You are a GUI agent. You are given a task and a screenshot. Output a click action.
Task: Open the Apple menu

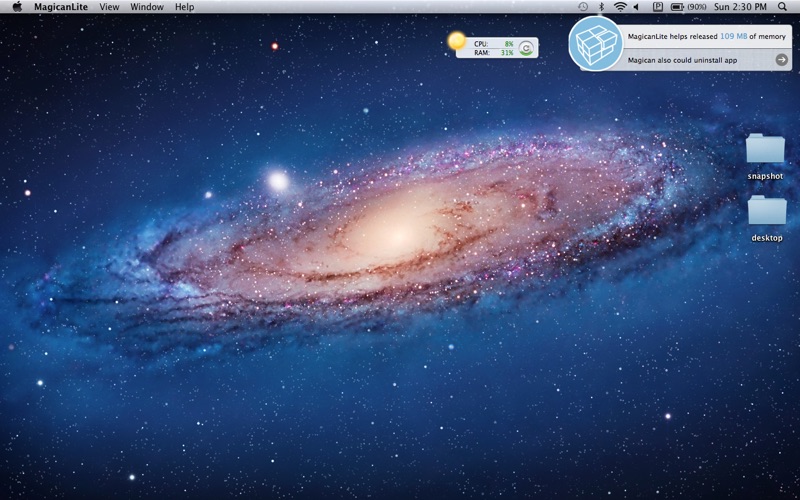17,7
